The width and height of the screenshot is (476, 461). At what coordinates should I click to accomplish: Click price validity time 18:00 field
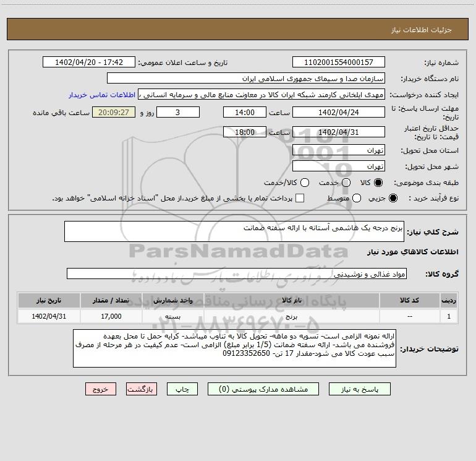click(x=245, y=132)
